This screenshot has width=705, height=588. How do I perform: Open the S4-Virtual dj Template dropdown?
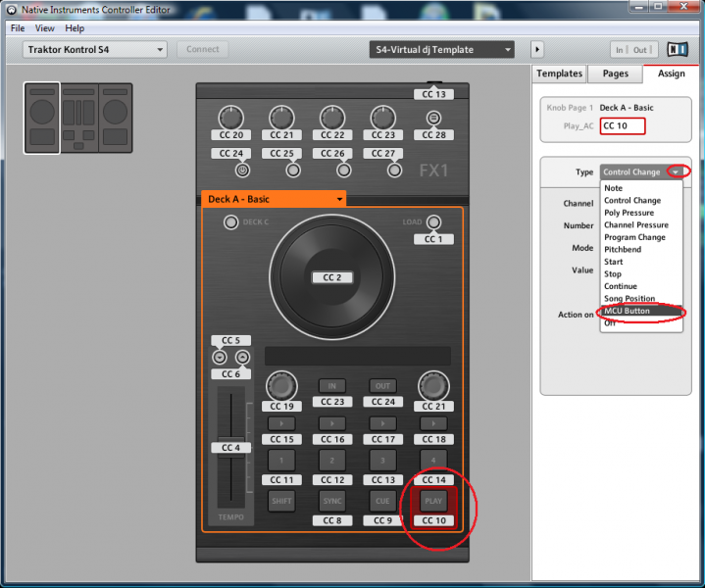pyautogui.click(x=442, y=49)
